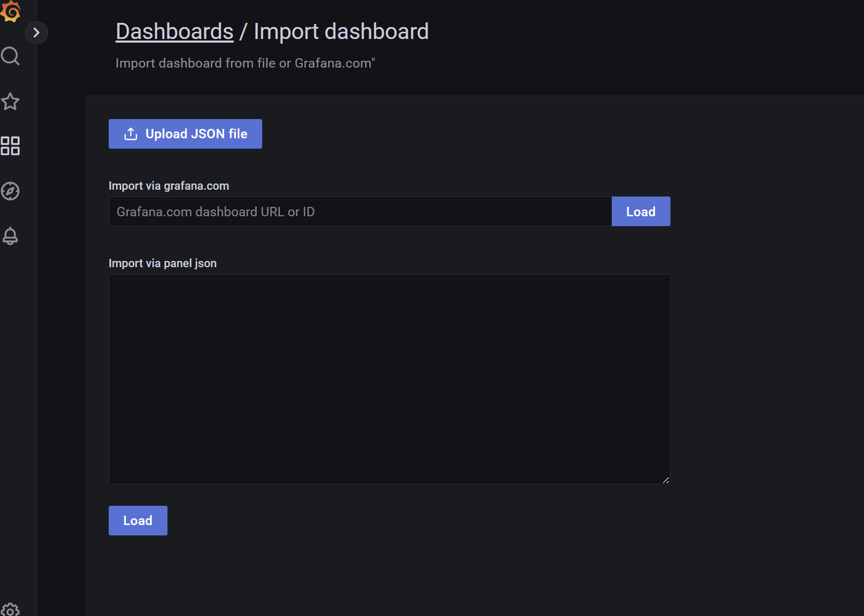Viewport: 864px width, 616px height.
Task: Click the 'Import dashboard' page title text
Action: (341, 32)
